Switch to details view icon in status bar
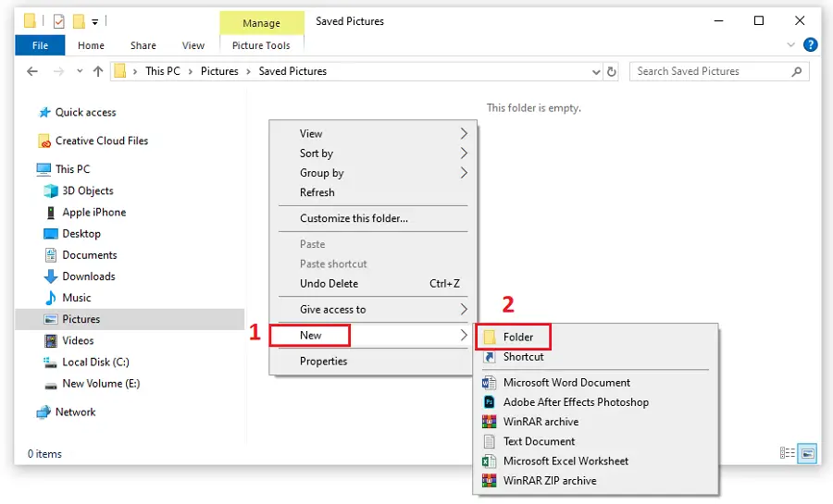Viewport: 833px width, 504px height. [x=788, y=453]
